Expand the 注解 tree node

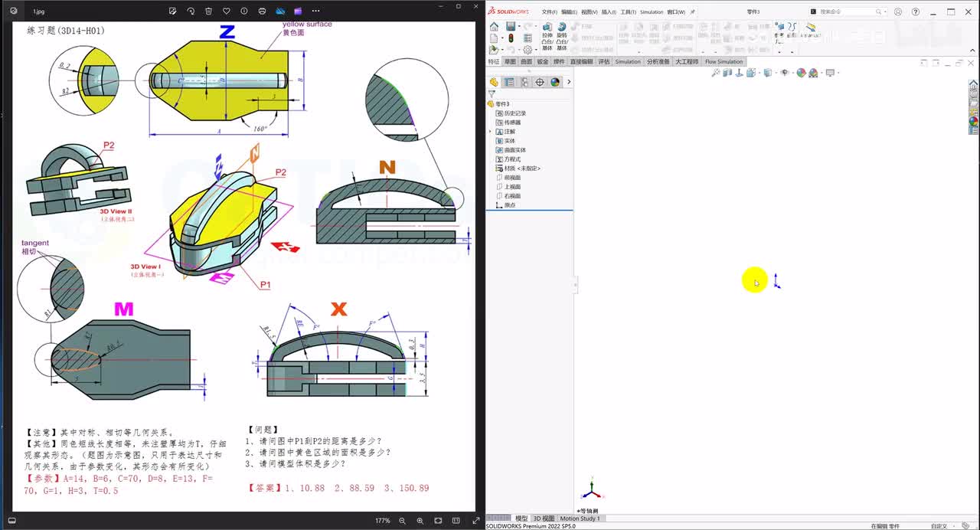coord(490,132)
